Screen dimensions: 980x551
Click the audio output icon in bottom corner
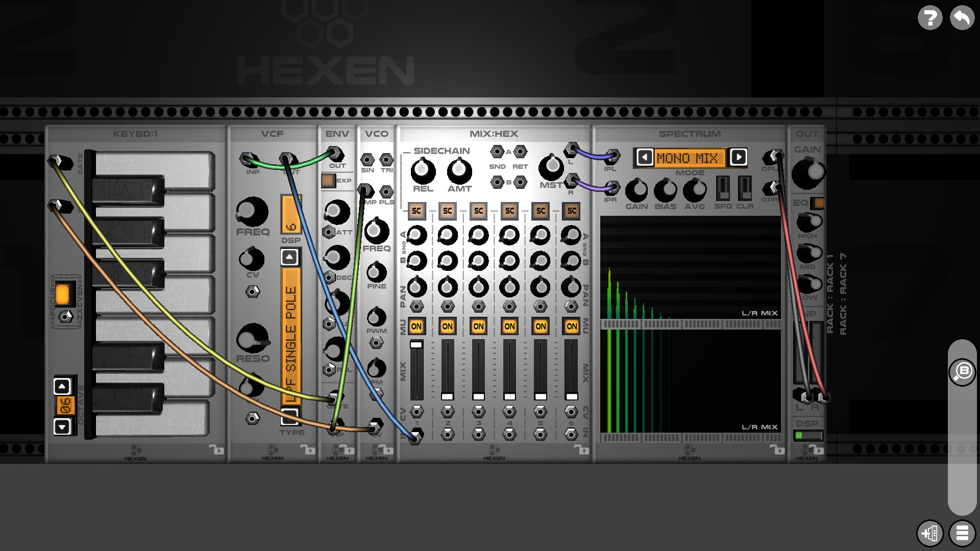(x=930, y=534)
